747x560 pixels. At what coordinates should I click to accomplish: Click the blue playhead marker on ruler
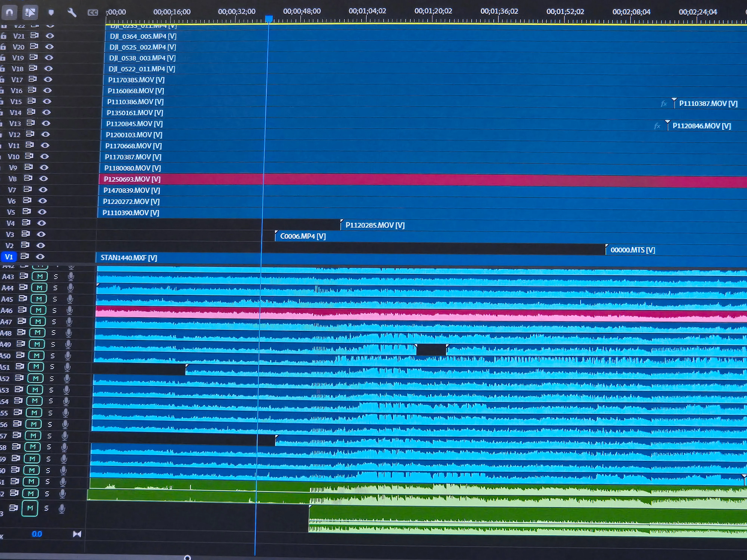point(269,18)
